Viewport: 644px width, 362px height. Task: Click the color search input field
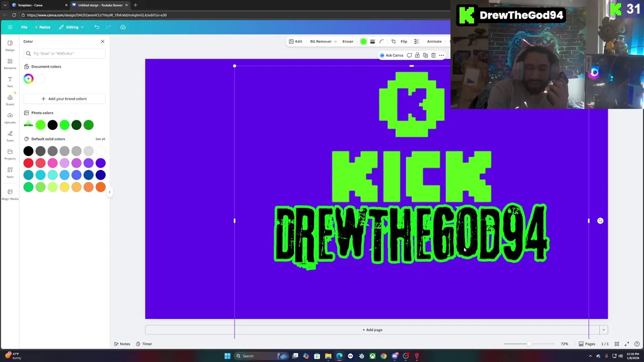[64, 53]
